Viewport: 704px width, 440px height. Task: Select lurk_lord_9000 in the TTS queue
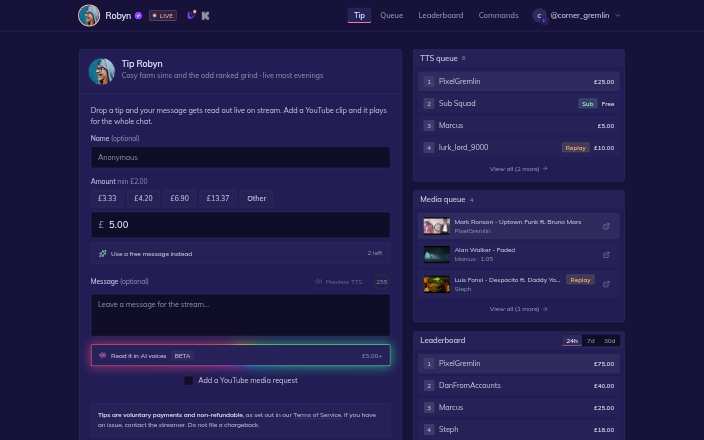pyautogui.click(x=519, y=148)
